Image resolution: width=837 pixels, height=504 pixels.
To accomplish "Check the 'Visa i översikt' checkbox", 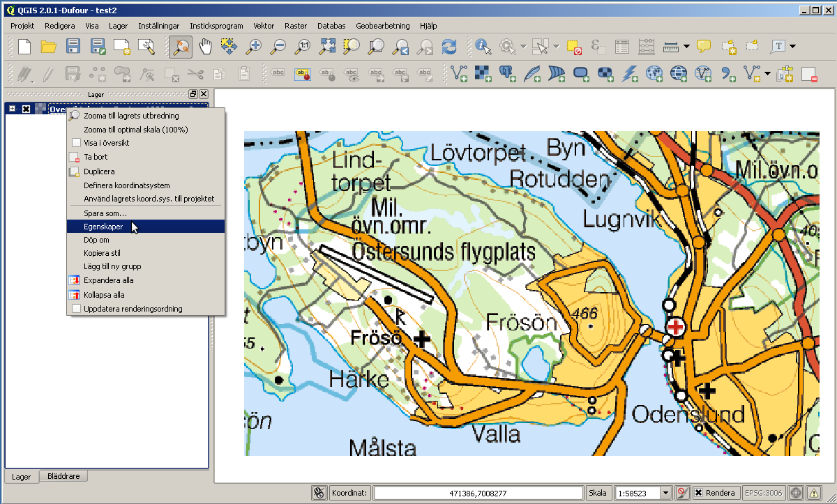I will 76,143.
